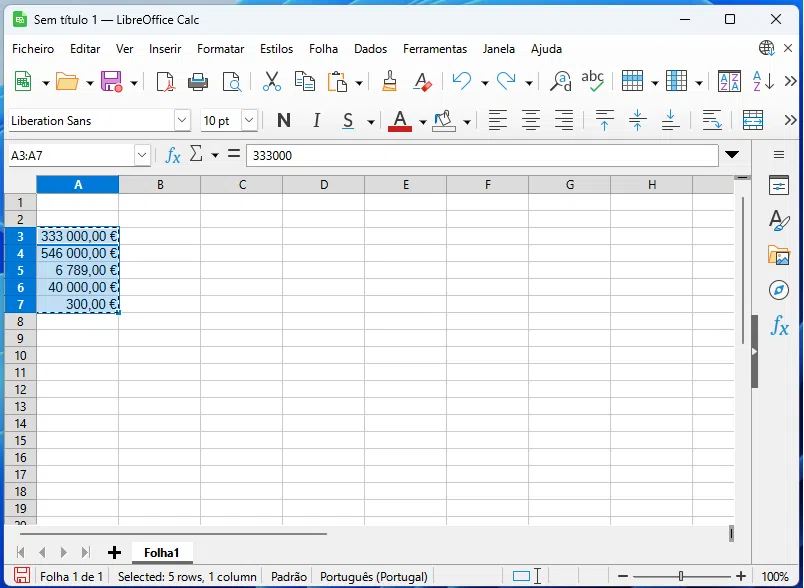Screen dimensions: 804x588
Task: Click the Print icon in toolbar
Action: [x=198, y=82]
